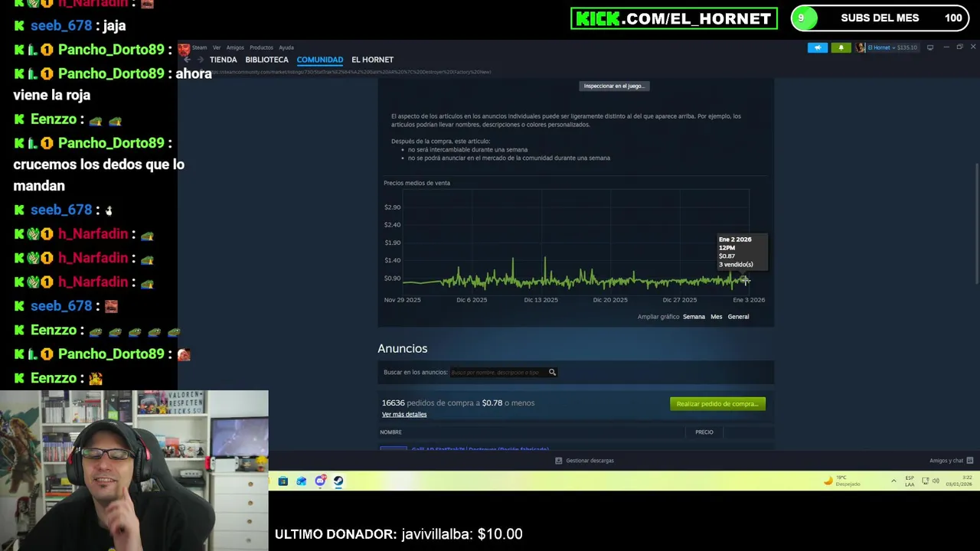
Task: Click the Steam back navigation arrow
Action: [x=187, y=60]
